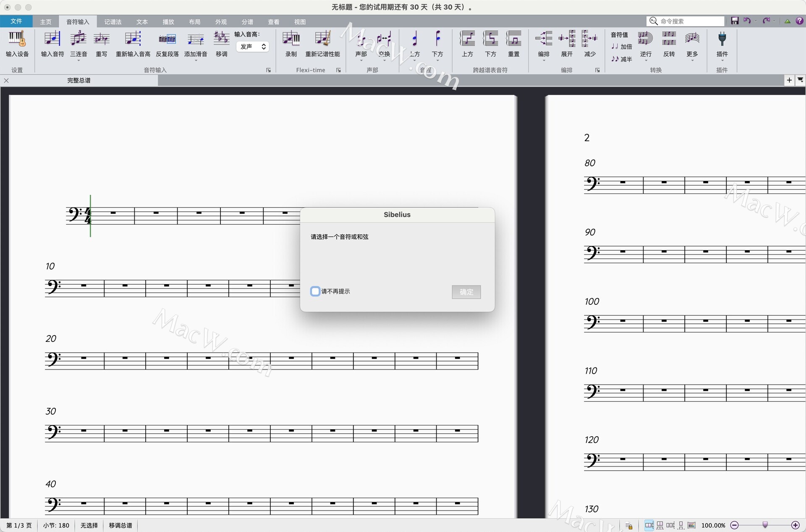This screenshot has height=532, width=806.
Task: Click the 移调总谱 status bar item
Action: (x=120, y=525)
